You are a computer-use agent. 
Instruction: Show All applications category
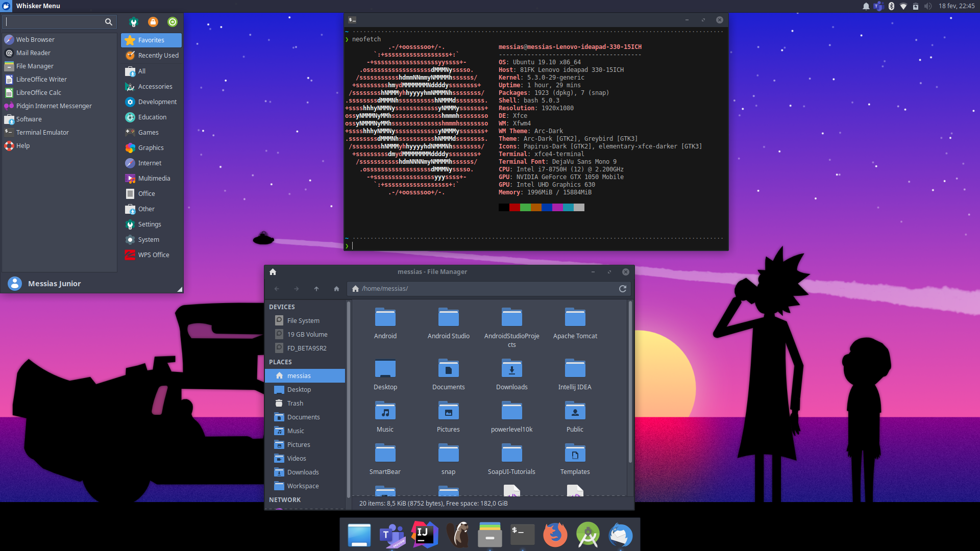pyautogui.click(x=151, y=71)
